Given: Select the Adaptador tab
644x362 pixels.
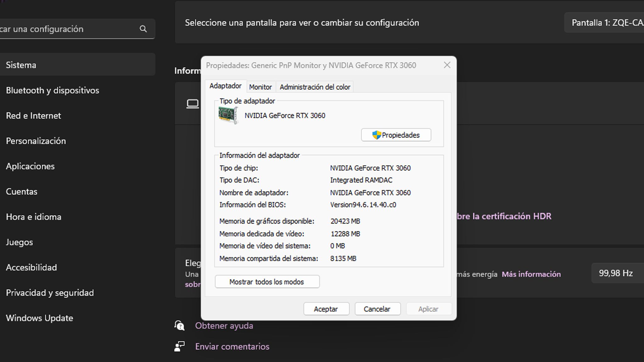Looking at the screenshot, I should pyautogui.click(x=225, y=86).
